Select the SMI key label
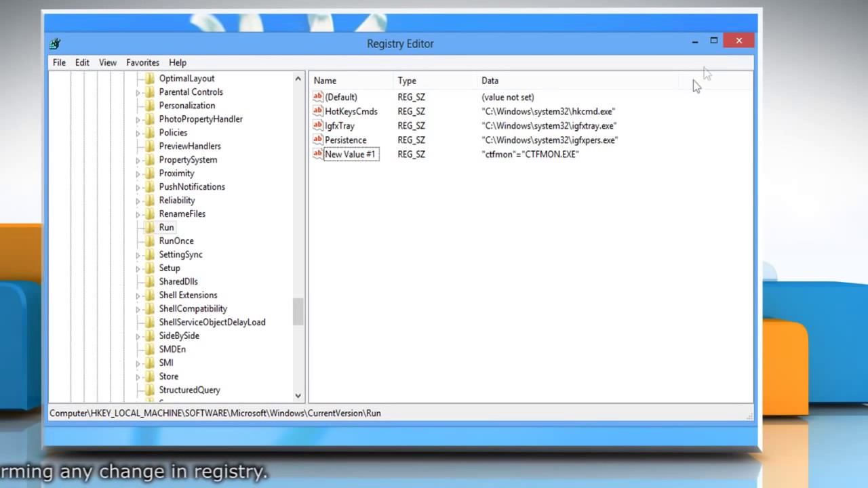This screenshot has width=868, height=488. pos(166,363)
